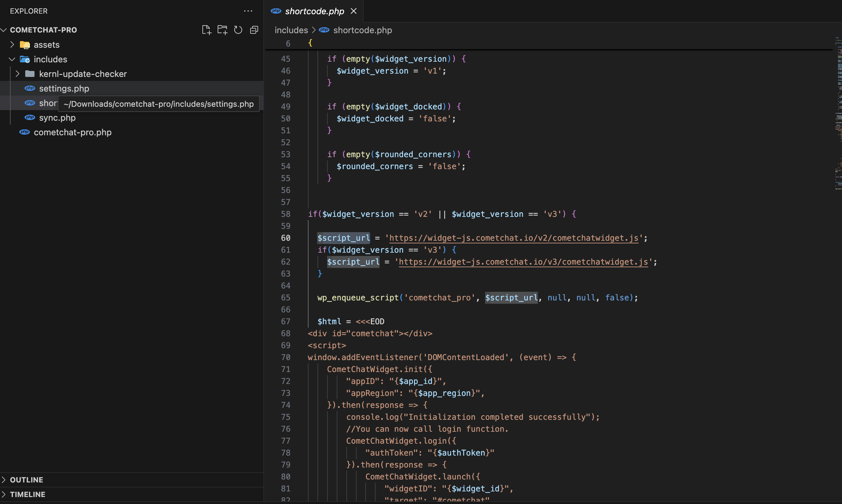Click the PHP icon in the breadcrumb
Screen dimensions: 842x504
[x=324, y=30]
